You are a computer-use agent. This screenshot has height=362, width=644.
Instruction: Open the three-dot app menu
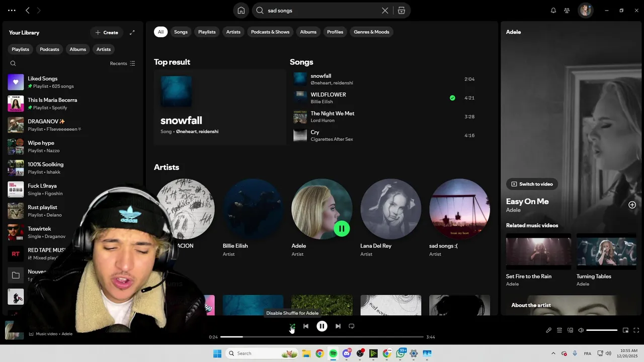coord(12,11)
